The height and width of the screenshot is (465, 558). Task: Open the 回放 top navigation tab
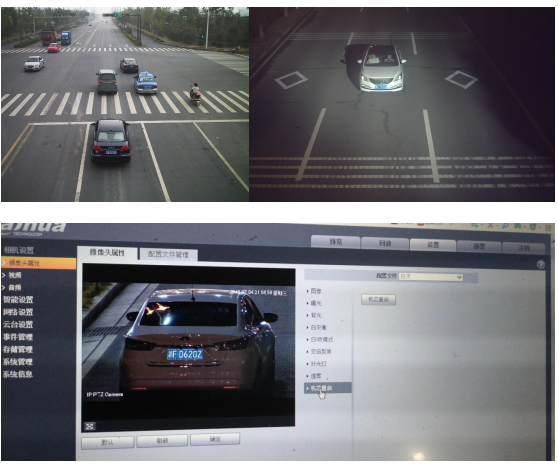point(385,243)
